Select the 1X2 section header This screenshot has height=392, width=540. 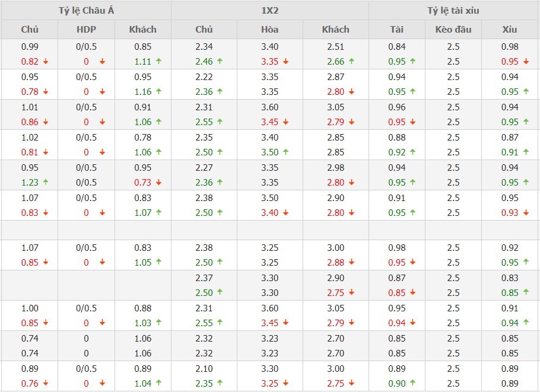click(x=270, y=11)
